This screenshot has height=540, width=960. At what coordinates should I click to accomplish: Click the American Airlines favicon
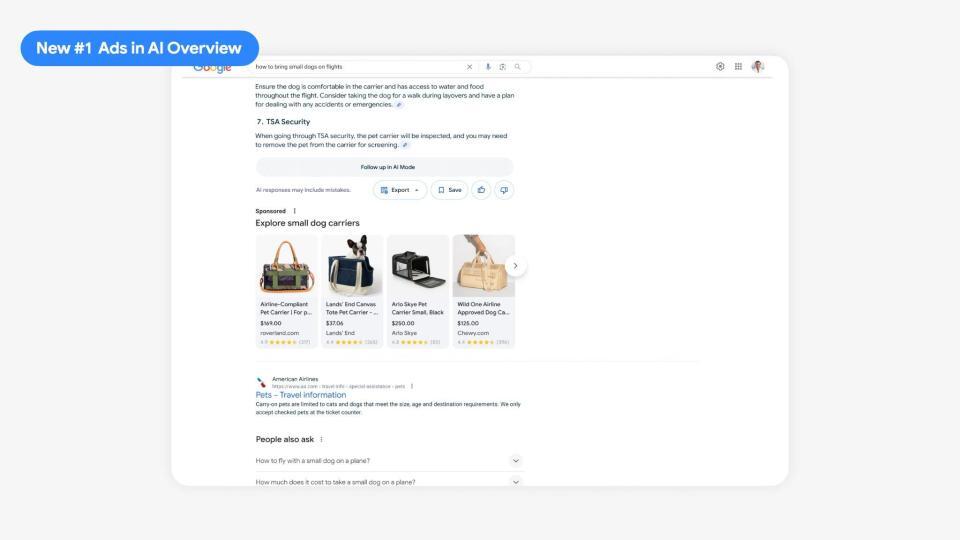(x=261, y=383)
